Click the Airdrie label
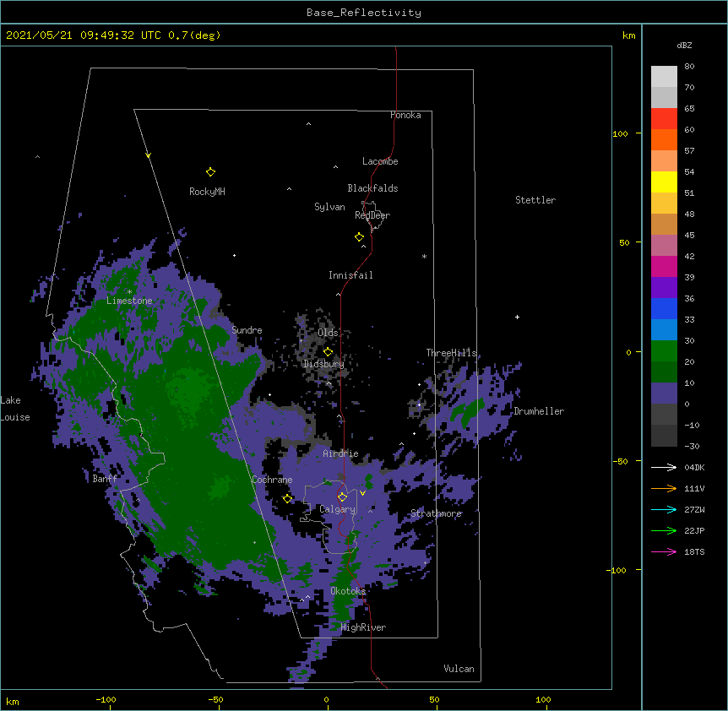This screenshot has width=728, height=711. coord(341,453)
